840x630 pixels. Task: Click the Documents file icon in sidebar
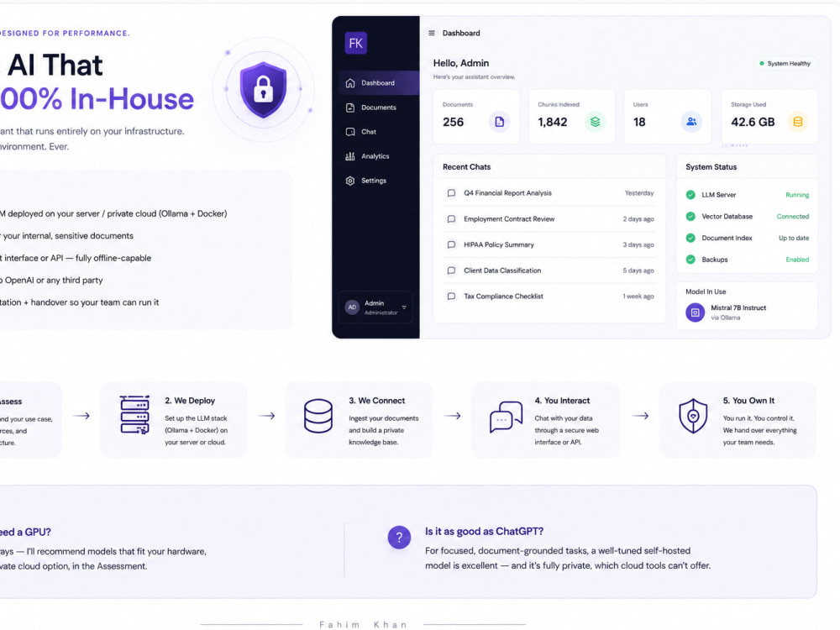point(350,108)
